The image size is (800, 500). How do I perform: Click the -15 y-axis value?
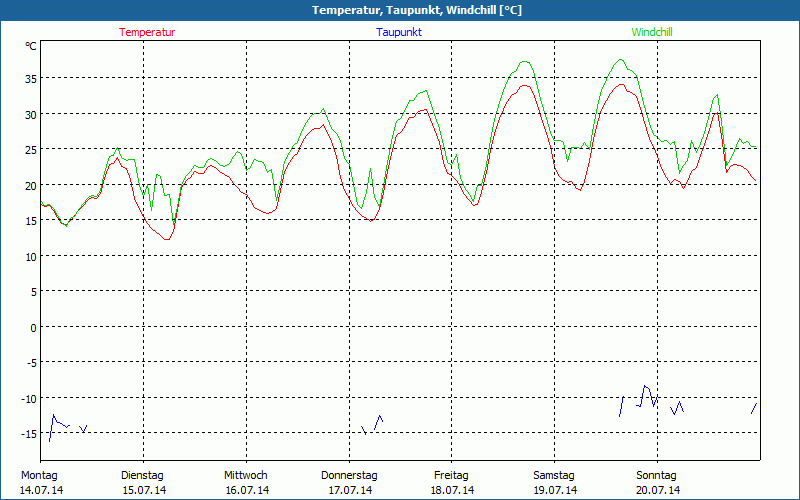29,434
